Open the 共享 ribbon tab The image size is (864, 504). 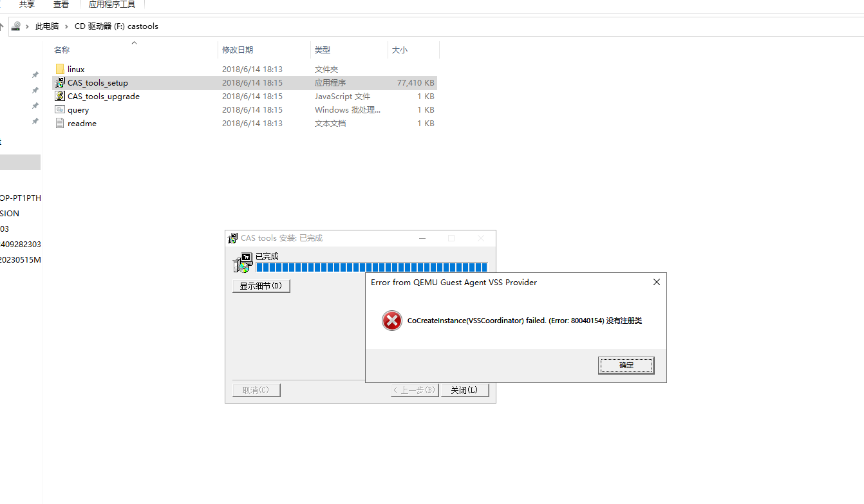[27, 5]
